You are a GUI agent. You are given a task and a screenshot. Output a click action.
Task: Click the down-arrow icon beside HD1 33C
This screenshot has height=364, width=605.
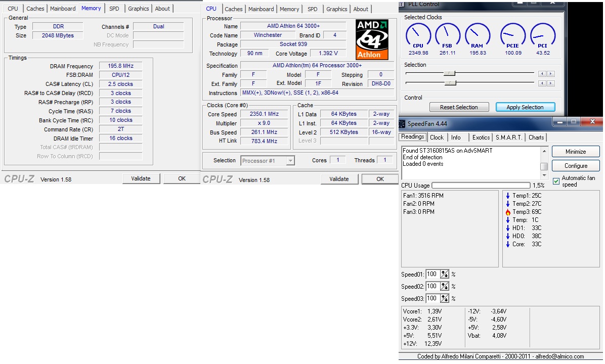tap(508, 228)
